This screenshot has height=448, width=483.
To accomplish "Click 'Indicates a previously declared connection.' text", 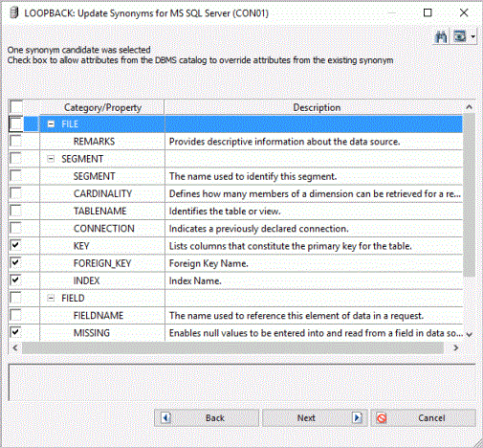I will [x=258, y=229].
